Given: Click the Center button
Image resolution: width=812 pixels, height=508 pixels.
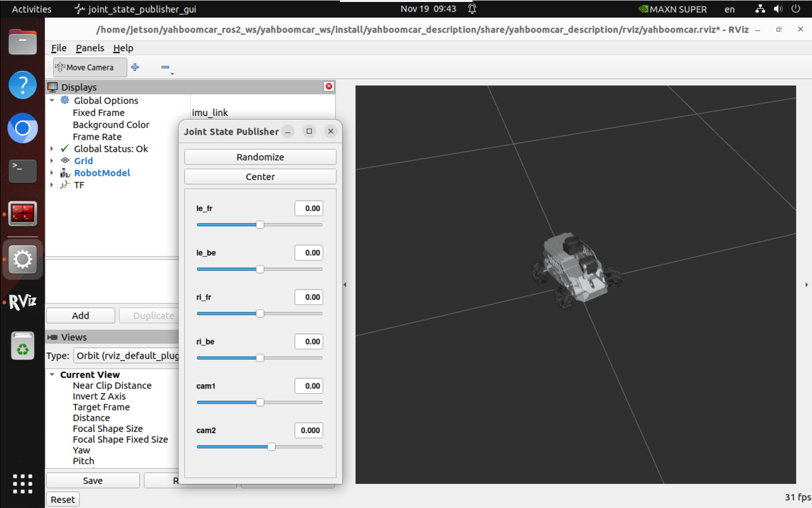Looking at the screenshot, I should pos(260,177).
